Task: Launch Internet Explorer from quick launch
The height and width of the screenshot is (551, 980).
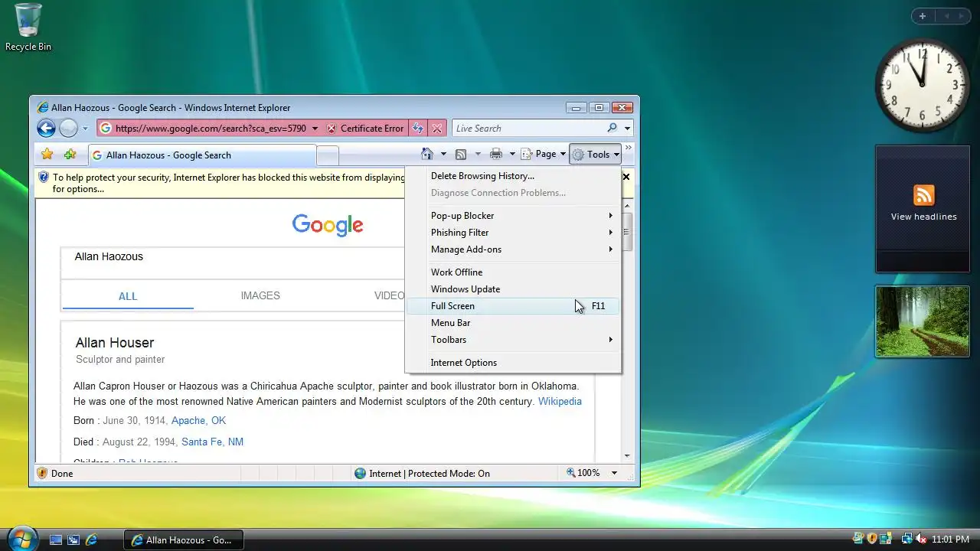Action: point(91,540)
